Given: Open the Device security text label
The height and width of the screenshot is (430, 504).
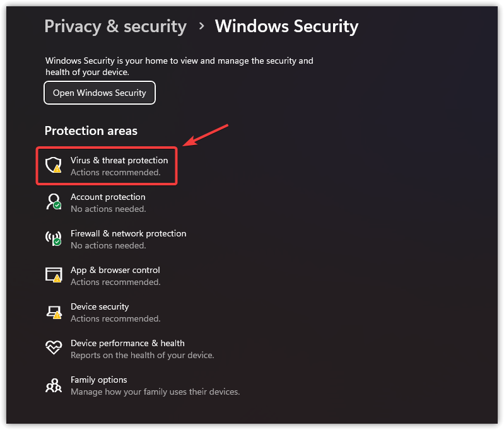Looking at the screenshot, I should point(100,306).
